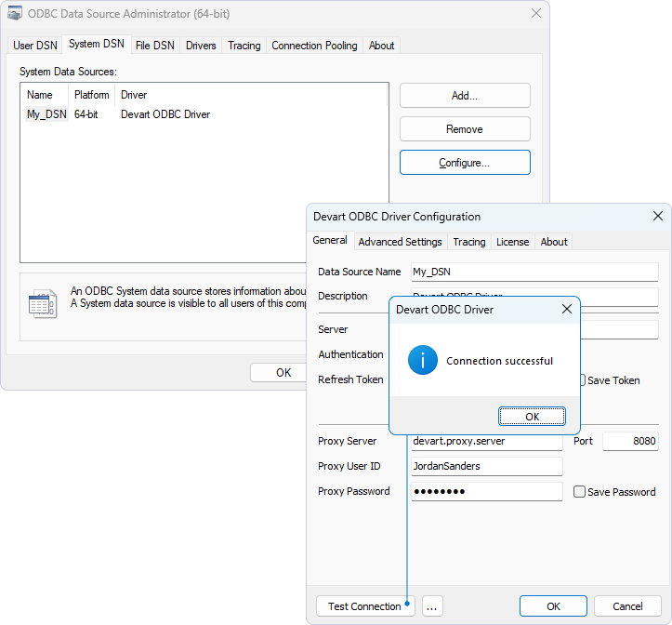Viewport: 672px width, 625px height.
Task: Open the Drivers tab
Action: click(201, 45)
